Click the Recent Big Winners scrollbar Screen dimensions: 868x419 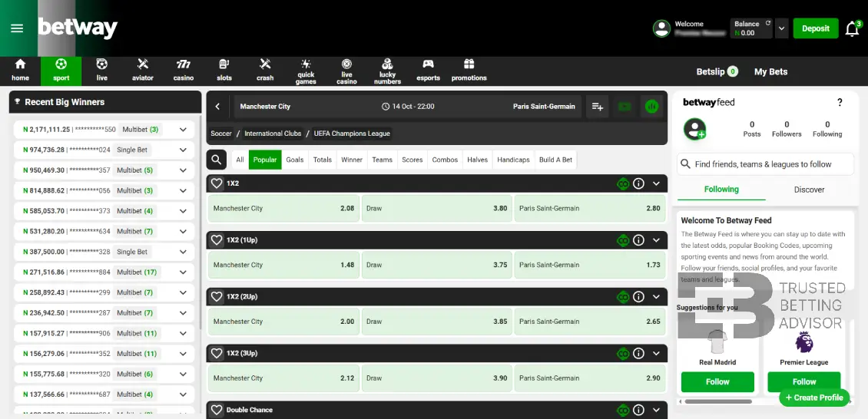[x=200, y=221]
